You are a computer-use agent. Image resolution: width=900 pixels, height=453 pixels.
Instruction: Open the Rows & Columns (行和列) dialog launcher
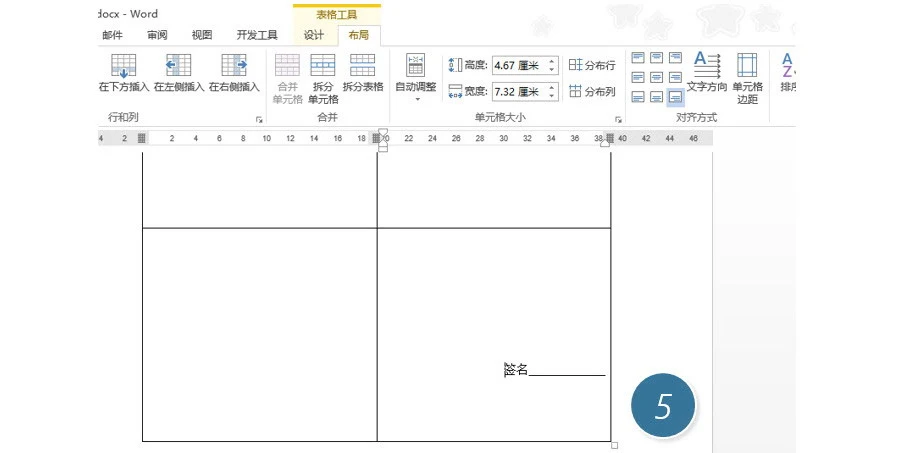click(x=259, y=119)
